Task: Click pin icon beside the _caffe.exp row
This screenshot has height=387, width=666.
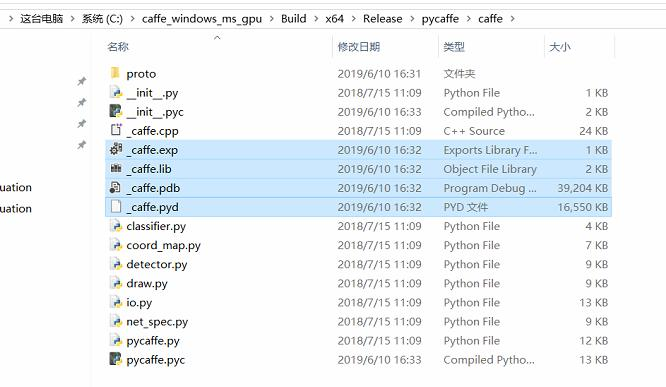Action: point(82,145)
